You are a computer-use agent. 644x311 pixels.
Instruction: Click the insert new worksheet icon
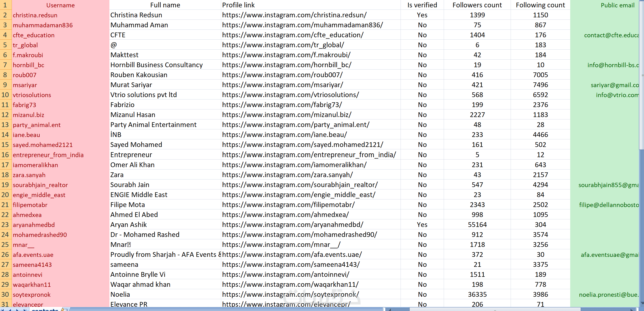pyautogui.click(x=64, y=310)
